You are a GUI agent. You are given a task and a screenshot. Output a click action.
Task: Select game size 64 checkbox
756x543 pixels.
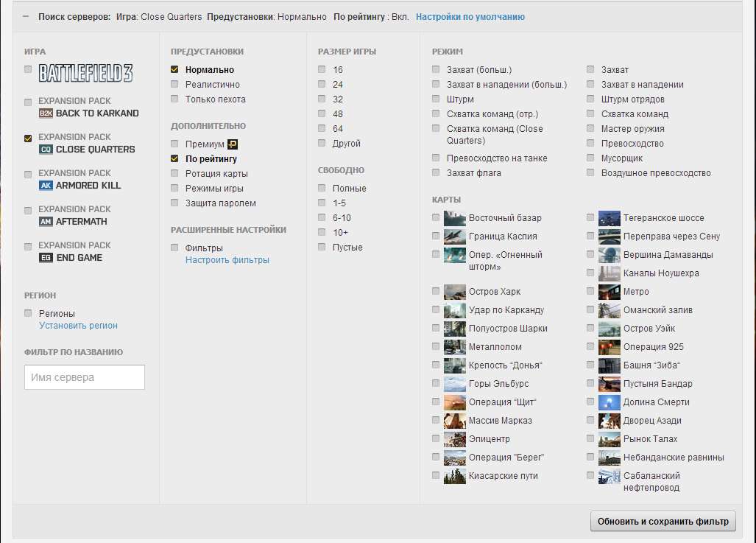click(322, 128)
